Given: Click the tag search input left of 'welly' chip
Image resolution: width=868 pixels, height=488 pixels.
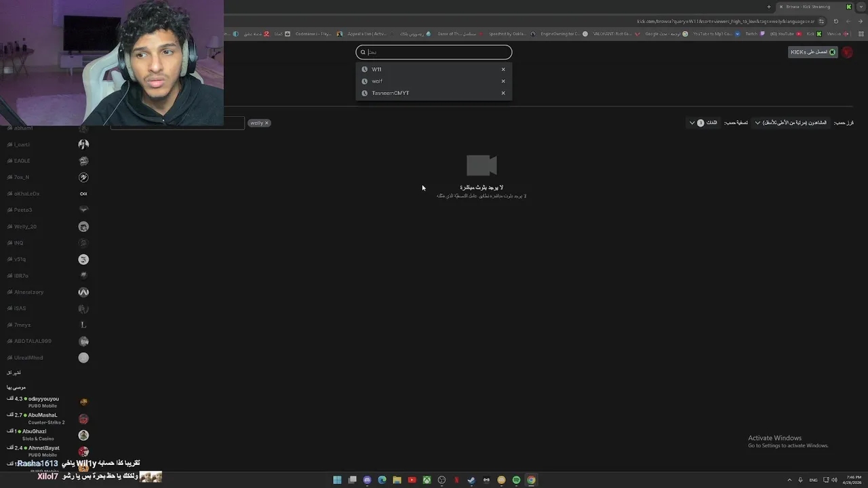Looking at the screenshot, I should pyautogui.click(x=178, y=123).
